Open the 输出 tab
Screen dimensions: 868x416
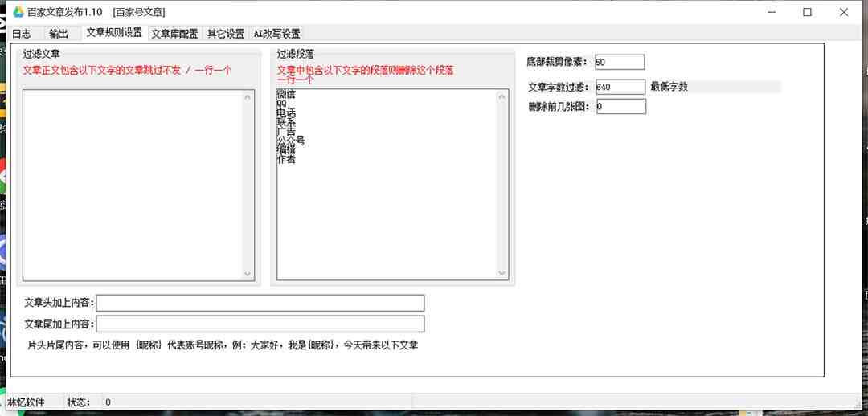[x=59, y=34]
